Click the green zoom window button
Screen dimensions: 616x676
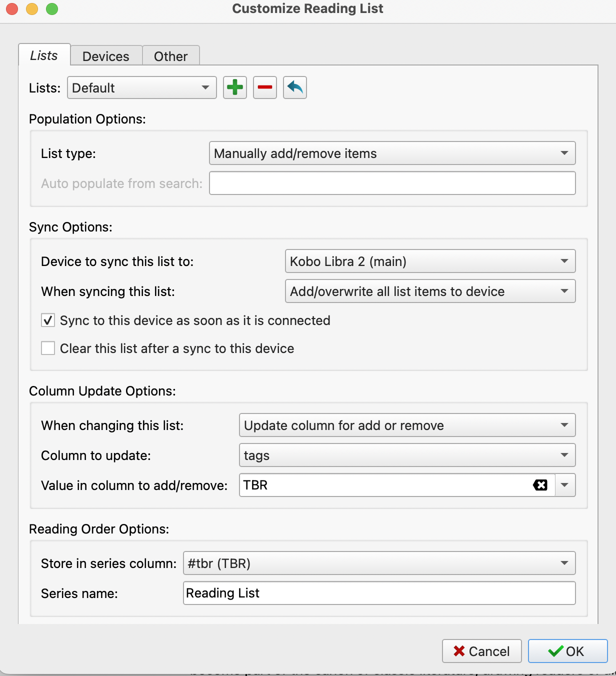[52, 9]
